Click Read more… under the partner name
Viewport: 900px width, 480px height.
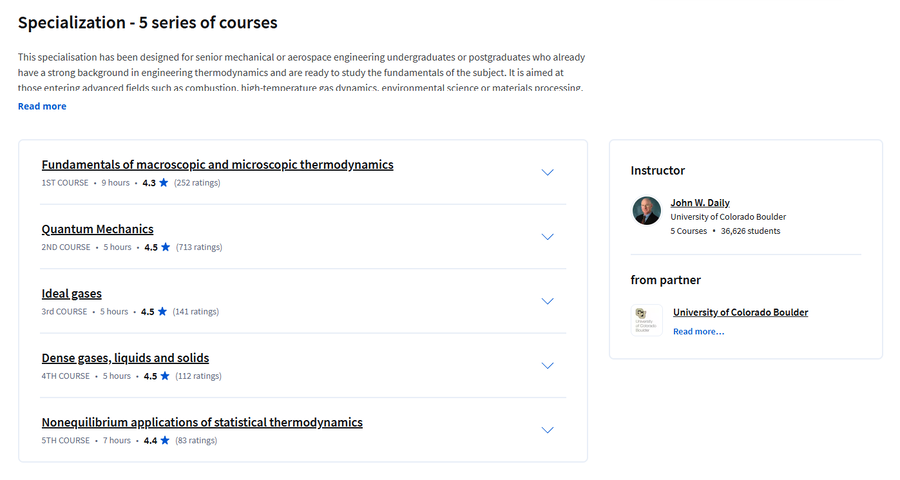tap(699, 331)
